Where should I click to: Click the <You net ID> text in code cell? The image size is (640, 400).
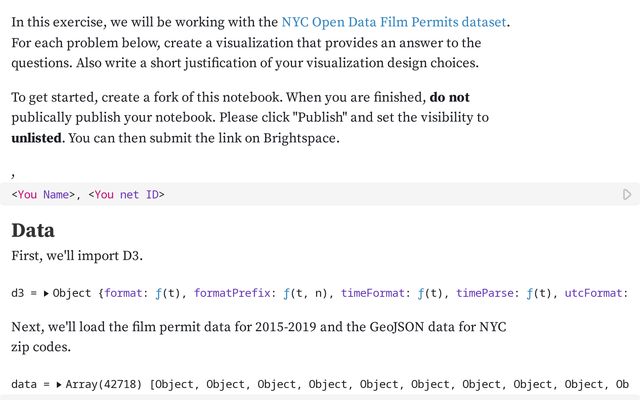[126, 195]
